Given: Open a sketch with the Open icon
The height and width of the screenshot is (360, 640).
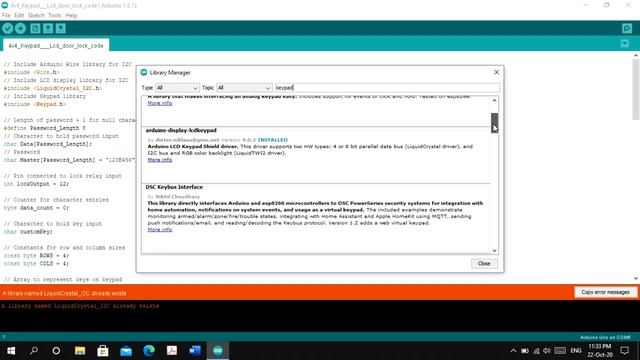Looking at the screenshot, I should point(48,28).
